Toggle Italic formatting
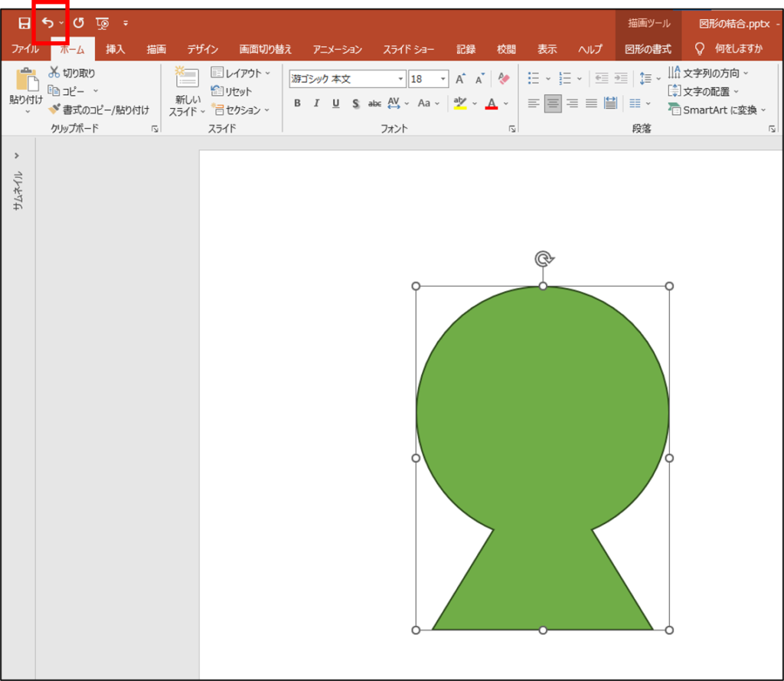The image size is (784, 681). [316, 103]
